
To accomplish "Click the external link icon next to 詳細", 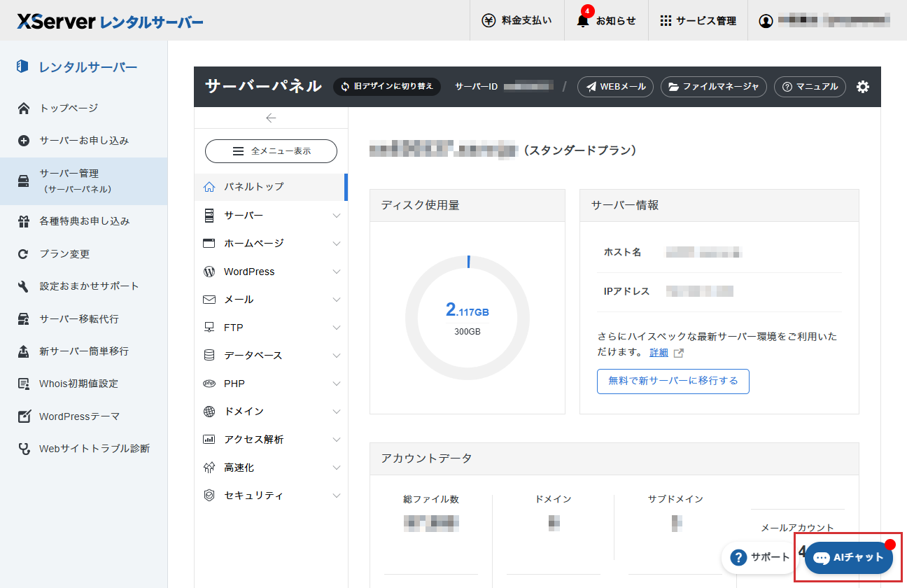I will pyautogui.click(x=678, y=353).
